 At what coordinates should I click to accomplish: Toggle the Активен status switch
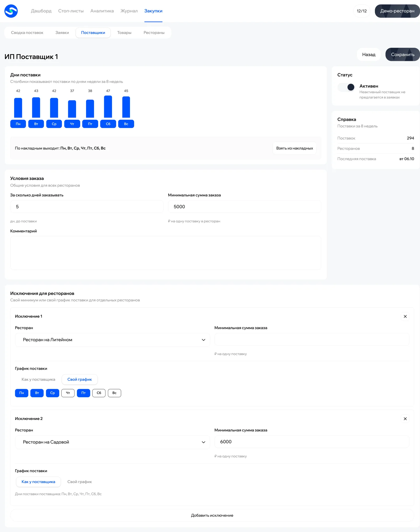(x=346, y=87)
